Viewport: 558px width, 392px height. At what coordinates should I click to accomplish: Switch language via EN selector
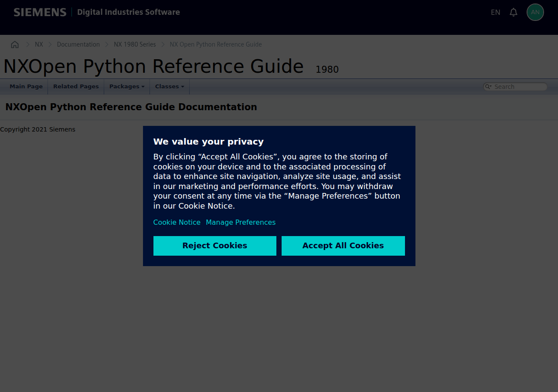495,12
